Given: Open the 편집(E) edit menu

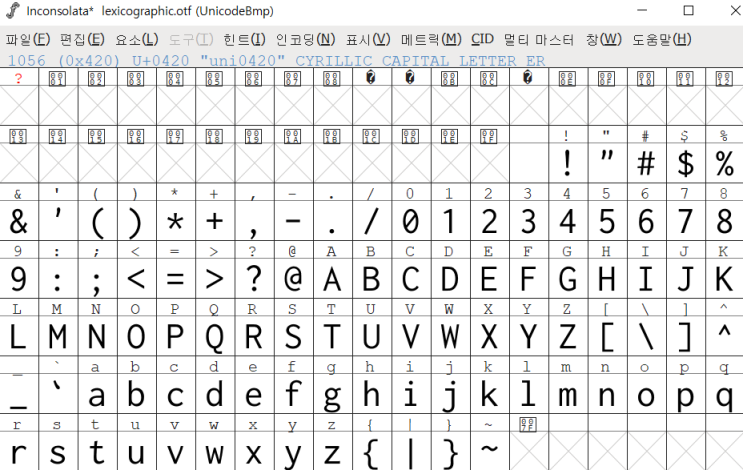Looking at the screenshot, I should point(82,39).
